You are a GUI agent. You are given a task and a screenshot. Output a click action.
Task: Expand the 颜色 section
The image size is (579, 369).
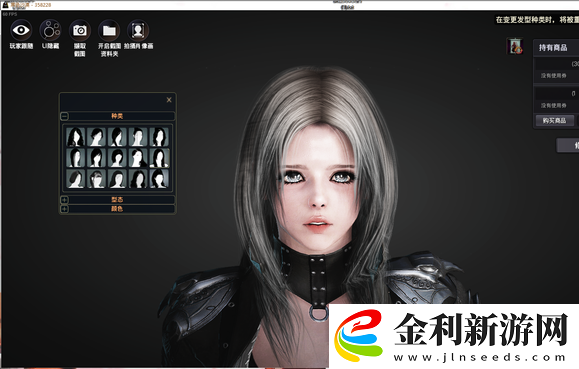click(x=64, y=209)
